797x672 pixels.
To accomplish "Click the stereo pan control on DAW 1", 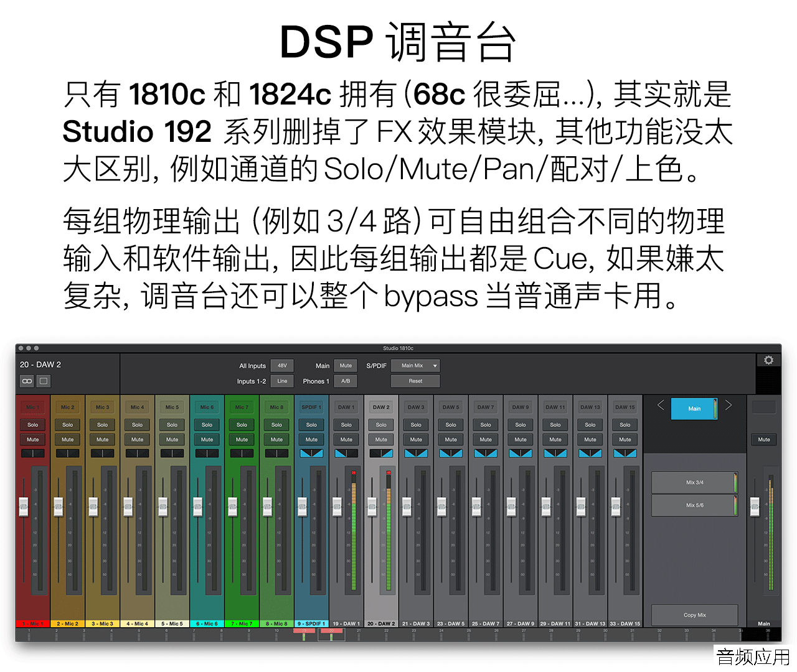I will (x=347, y=453).
